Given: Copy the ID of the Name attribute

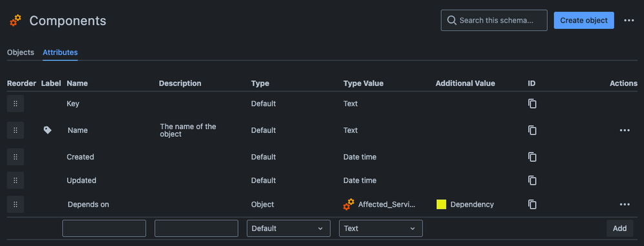Looking at the screenshot, I should point(532,130).
